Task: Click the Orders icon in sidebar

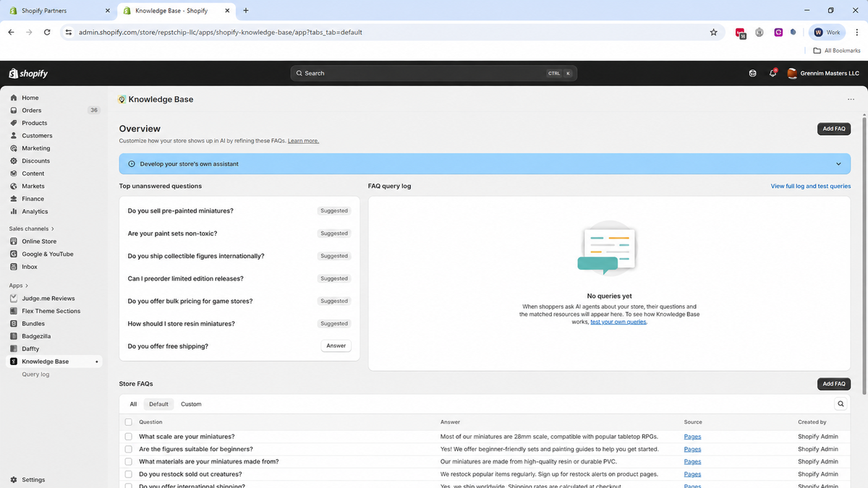Action: (14, 111)
